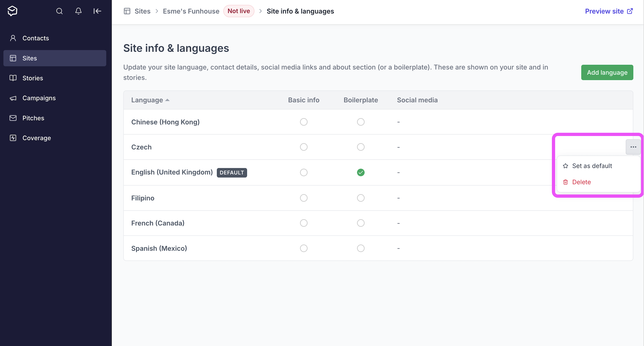644x346 pixels.
Task: Click the external link icon beside Preview site
Action: click(630, 11)
